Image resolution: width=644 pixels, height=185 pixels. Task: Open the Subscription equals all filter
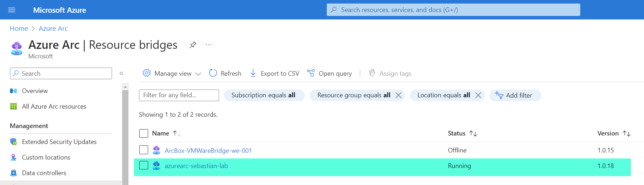coord(263,95)
